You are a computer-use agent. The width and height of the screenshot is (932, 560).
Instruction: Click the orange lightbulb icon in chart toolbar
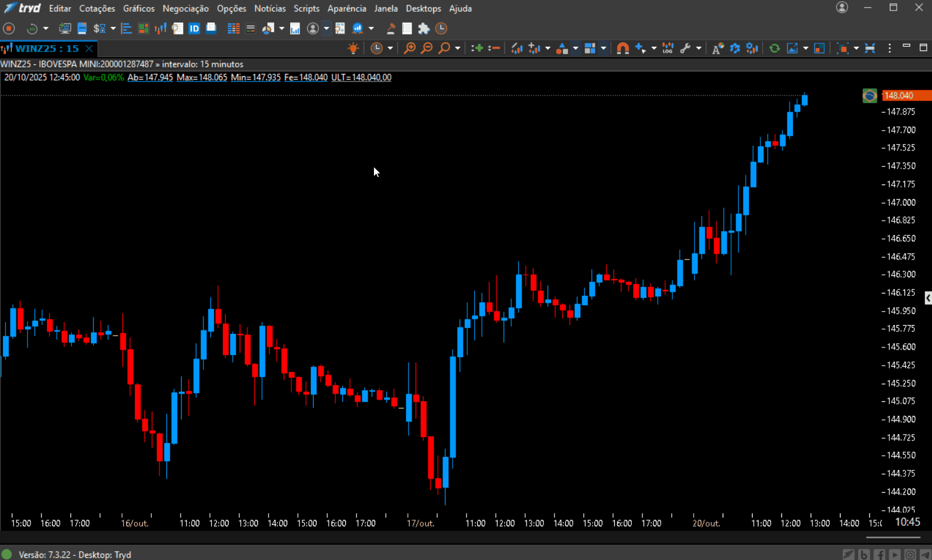pyautogui.click(x=353, y=49)
